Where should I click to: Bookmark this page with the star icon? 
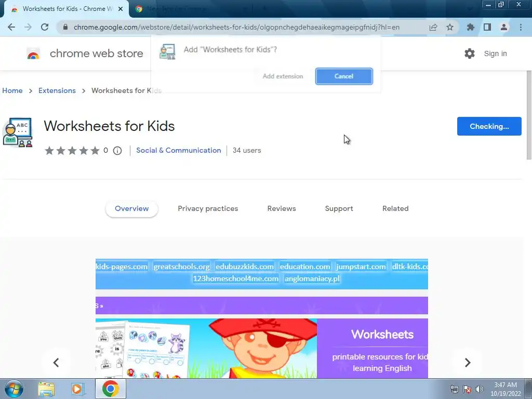(450, 27)
